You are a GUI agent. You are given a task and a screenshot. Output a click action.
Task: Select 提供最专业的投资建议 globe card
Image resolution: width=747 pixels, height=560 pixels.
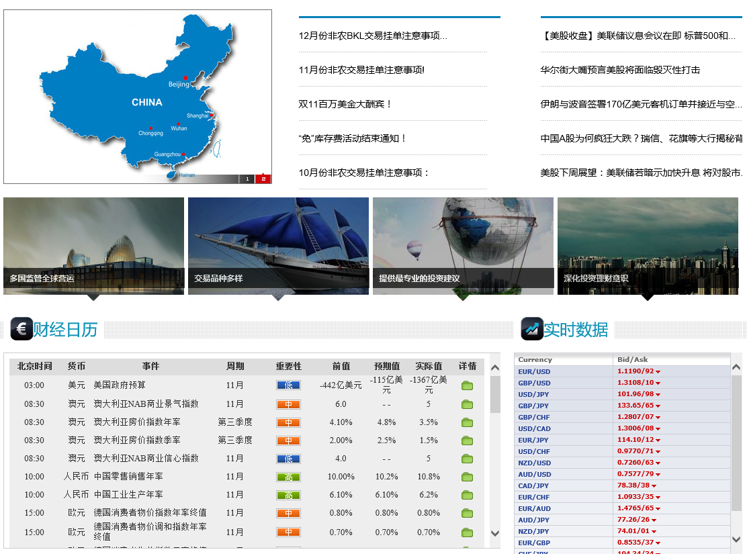(x=463, y=246)
